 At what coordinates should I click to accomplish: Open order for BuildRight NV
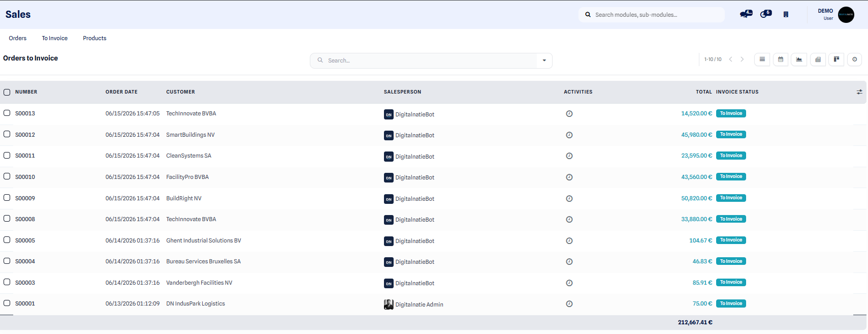coord(184,198)
